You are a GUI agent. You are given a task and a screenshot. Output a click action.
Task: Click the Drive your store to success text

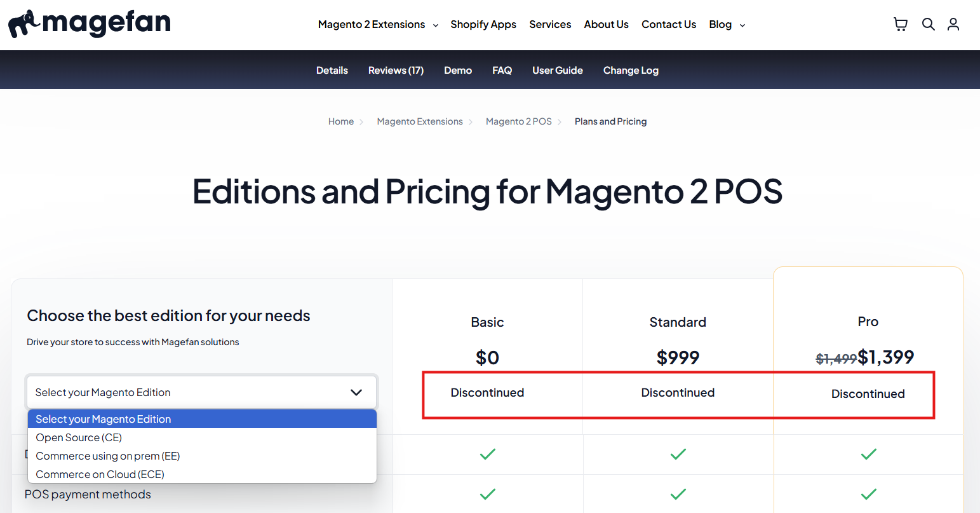coord(133,342)
